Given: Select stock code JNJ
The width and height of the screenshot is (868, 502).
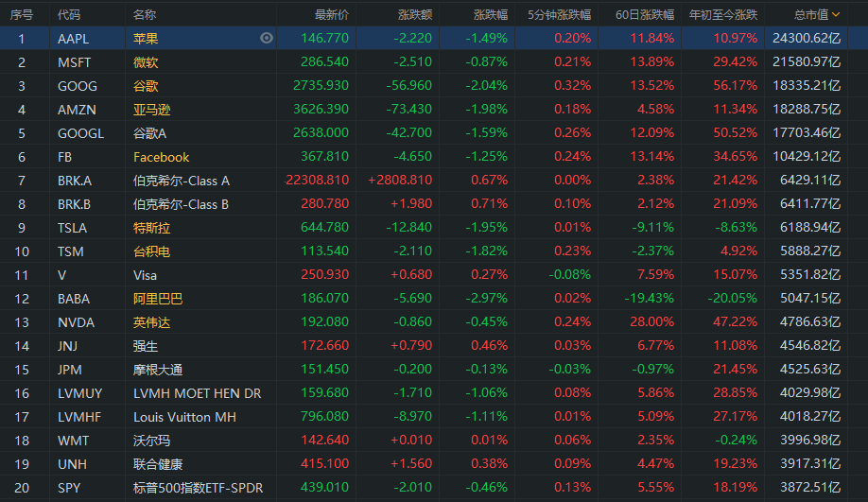Looking at the screenshot, I should [x=67, y=346].
